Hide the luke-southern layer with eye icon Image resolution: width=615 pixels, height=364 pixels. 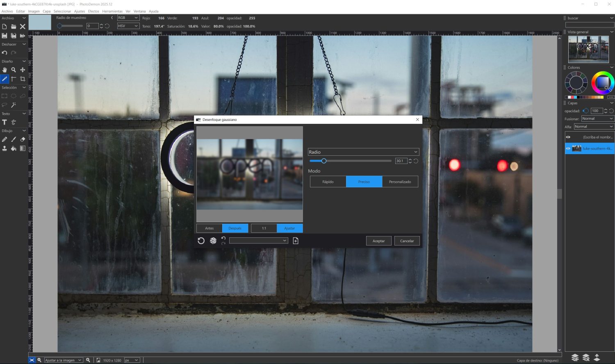(568, 148)
